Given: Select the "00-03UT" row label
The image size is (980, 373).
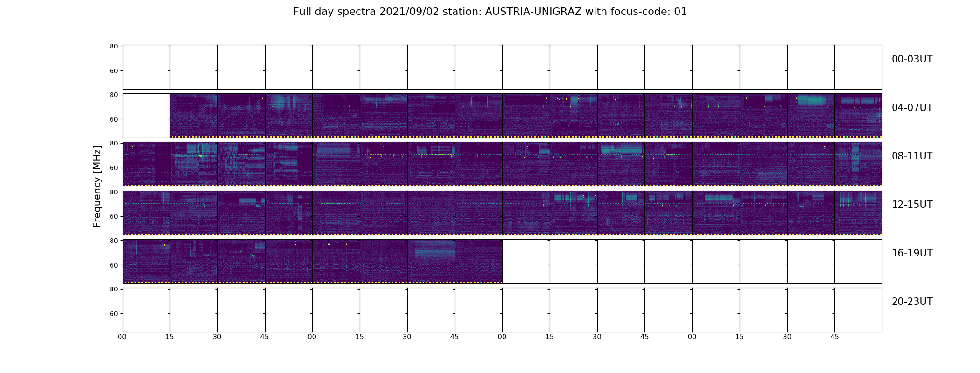Looking at the screenshot, I should [x=912, y=59].
